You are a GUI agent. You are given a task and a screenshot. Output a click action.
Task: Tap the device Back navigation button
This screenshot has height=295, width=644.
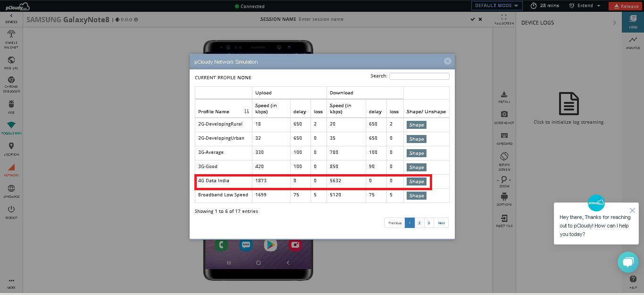coord(288,262)
